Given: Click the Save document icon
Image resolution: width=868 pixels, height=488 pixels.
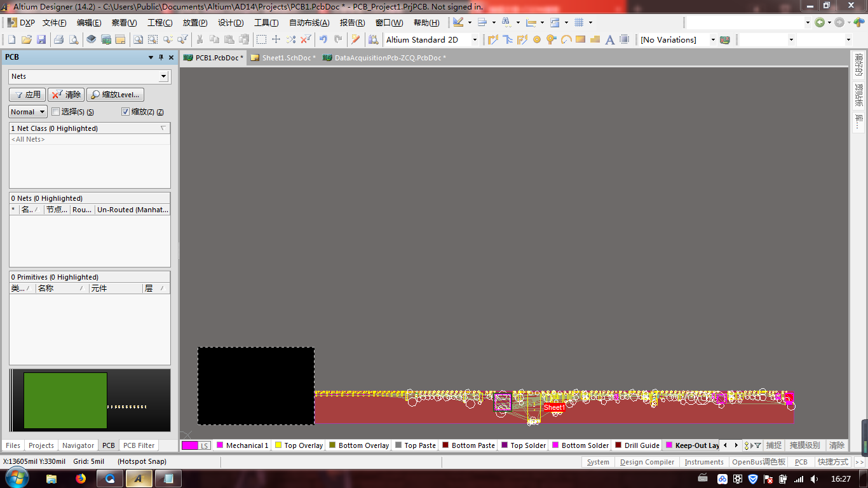Looking at the screenshot, I should (41, 39).
